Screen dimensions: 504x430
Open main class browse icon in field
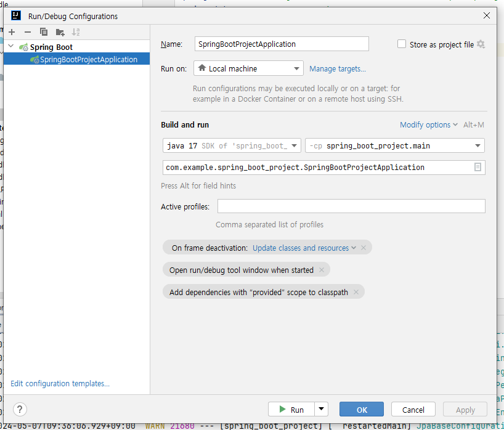pos(478,167)
